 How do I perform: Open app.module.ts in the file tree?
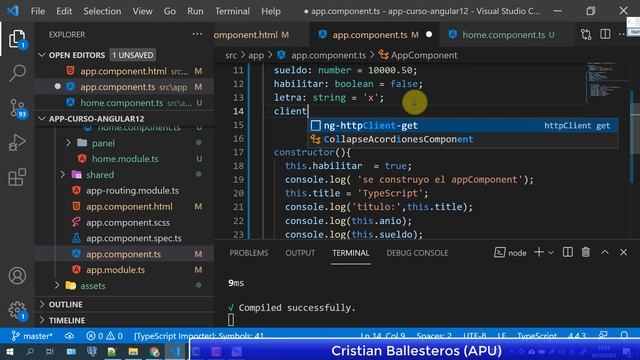point(115,270)
